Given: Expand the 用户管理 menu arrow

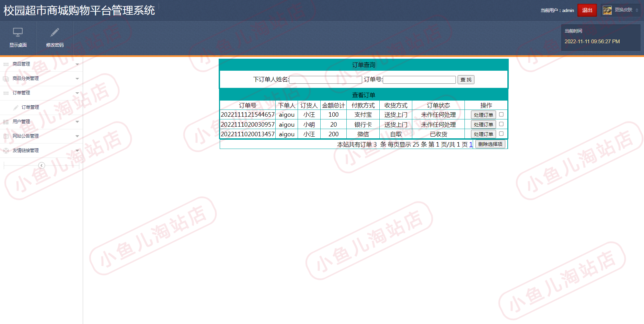Looking at the screenshot, I should [x=77, y=122].
